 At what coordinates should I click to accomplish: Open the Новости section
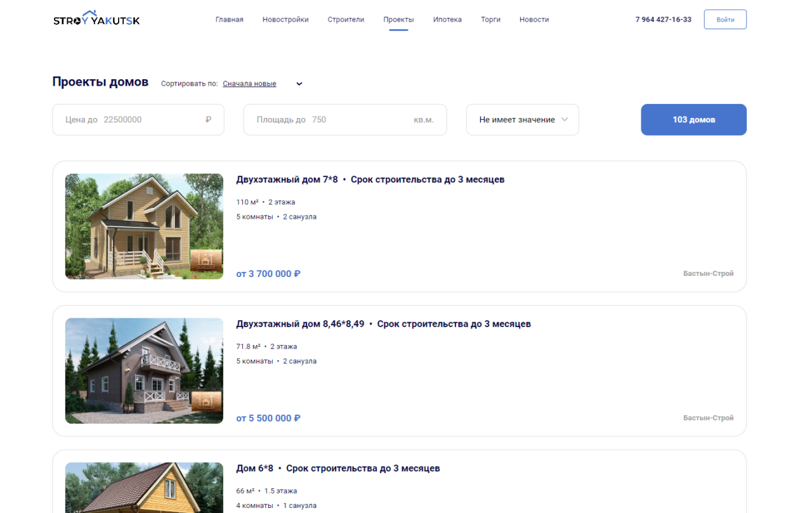(534, 20)
